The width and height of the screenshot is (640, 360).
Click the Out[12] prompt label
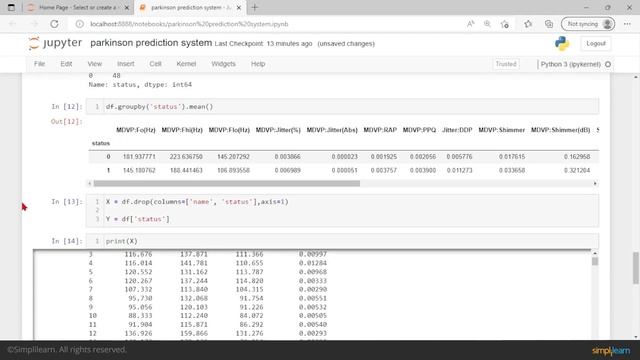(x=67, y=122)
